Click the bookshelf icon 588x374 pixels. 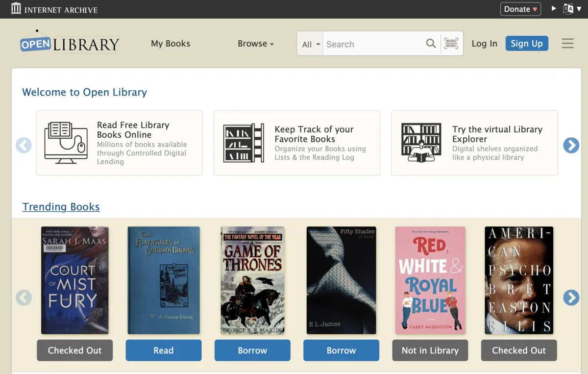coord(244,143)
